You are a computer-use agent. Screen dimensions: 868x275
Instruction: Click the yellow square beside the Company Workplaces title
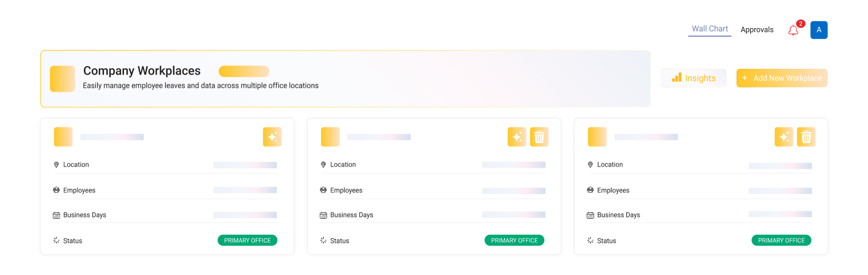63,79
